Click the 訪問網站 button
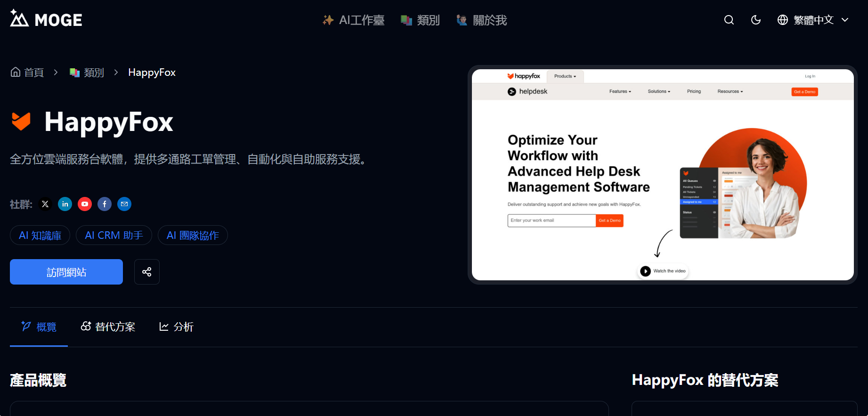 pyautogui.click(x=66, y=272)
